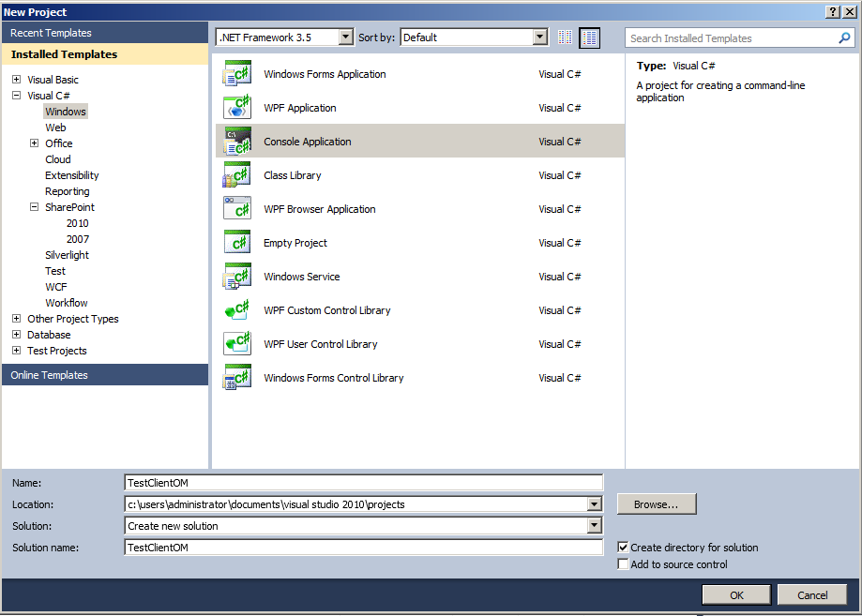Click the project Name input field
This screenshot has height=616, width=862.
pos(364,482)
